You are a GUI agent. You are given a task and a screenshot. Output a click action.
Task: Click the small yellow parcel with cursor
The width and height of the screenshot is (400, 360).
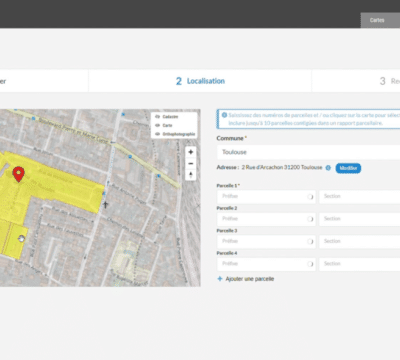click(17, 241)
